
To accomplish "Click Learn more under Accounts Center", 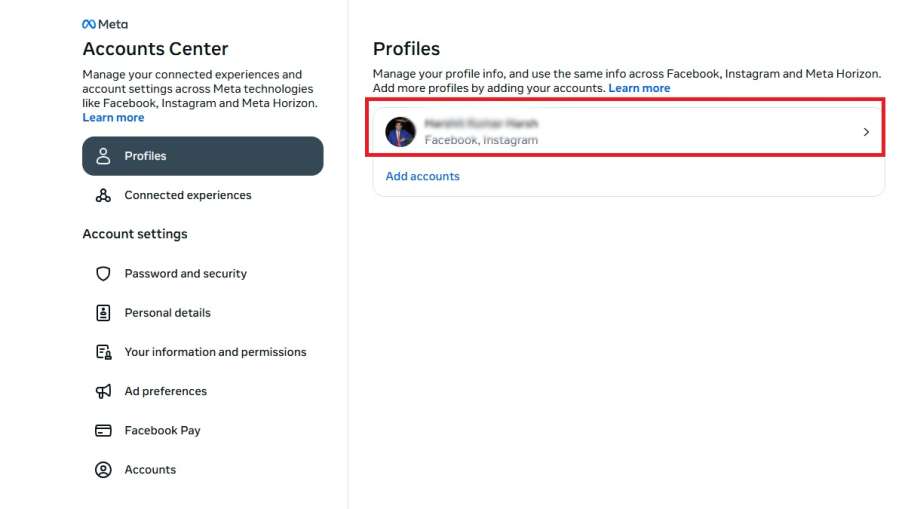I will click(x=113, y=118).
